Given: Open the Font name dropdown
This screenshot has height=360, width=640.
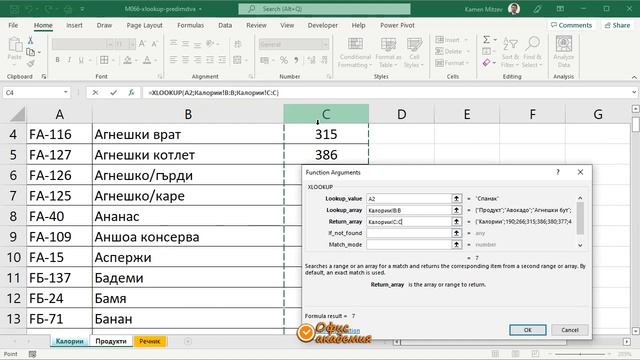Looking at the screenshot, I should pos(109,44).
